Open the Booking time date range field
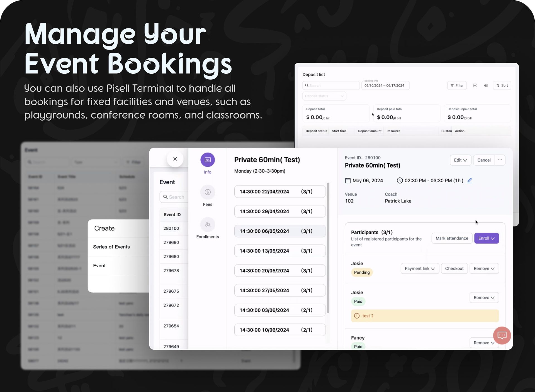 pos(386,85)
